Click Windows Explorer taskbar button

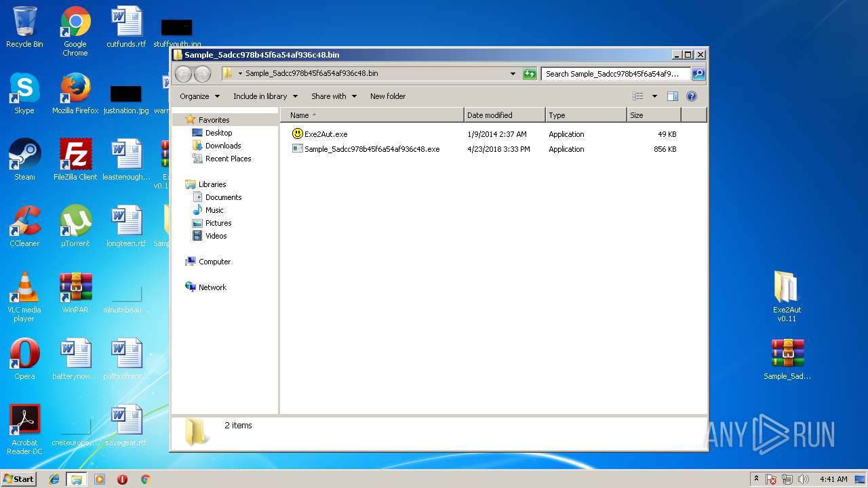[77, 479]
